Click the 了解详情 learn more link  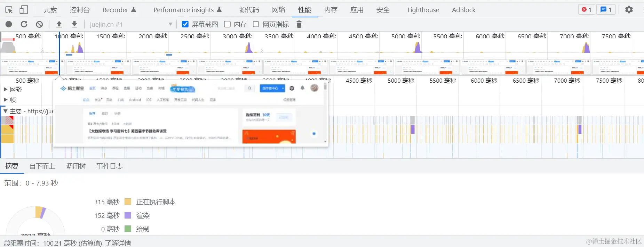[118, 243]
